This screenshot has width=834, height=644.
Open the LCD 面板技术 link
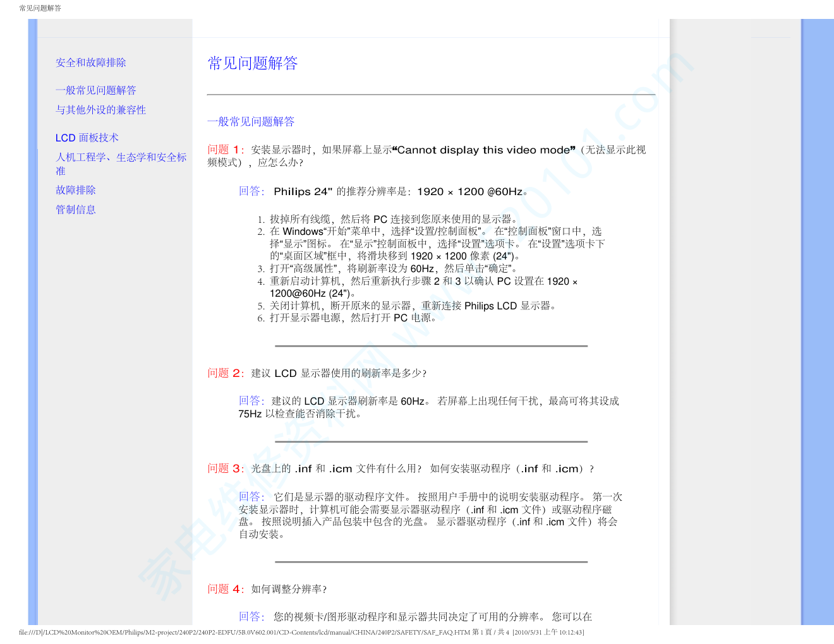pyautogui.click(x=87, y=138)
